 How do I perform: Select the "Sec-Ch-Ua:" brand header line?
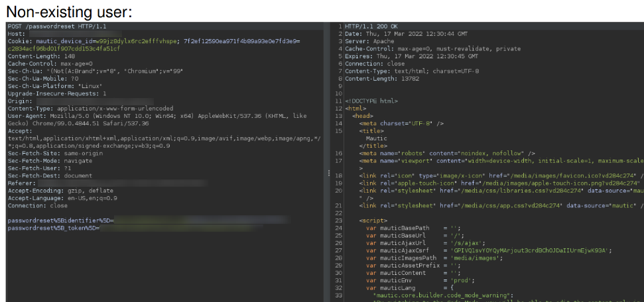tap(96, 71)
